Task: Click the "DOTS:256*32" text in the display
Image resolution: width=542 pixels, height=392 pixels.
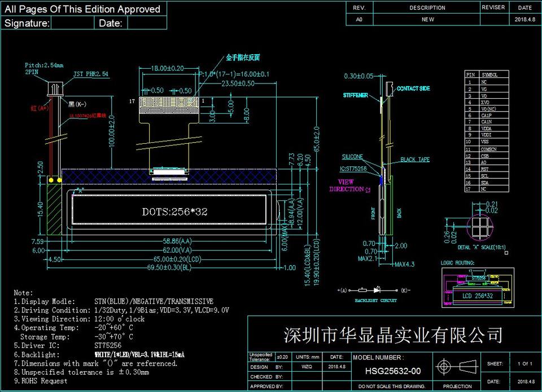Action: 174,212
